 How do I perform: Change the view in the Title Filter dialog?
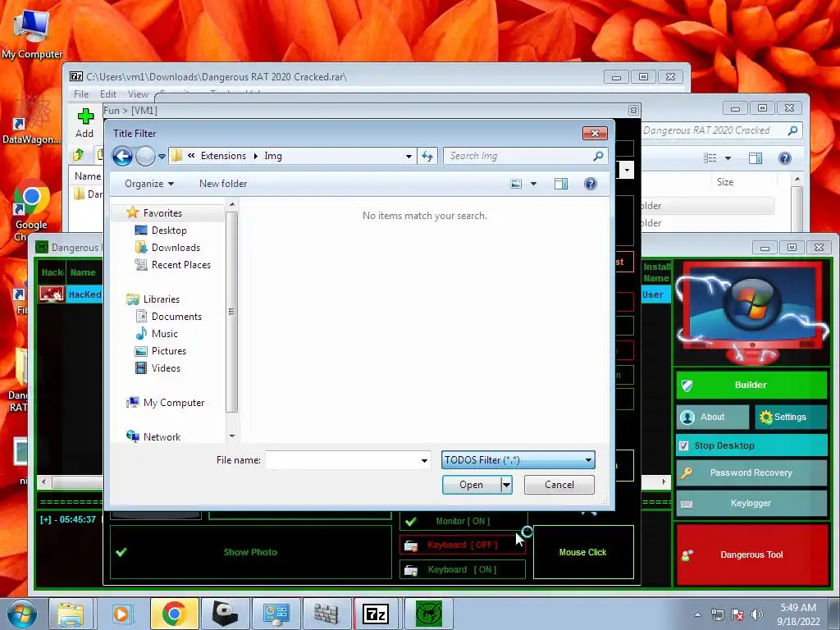516,184
